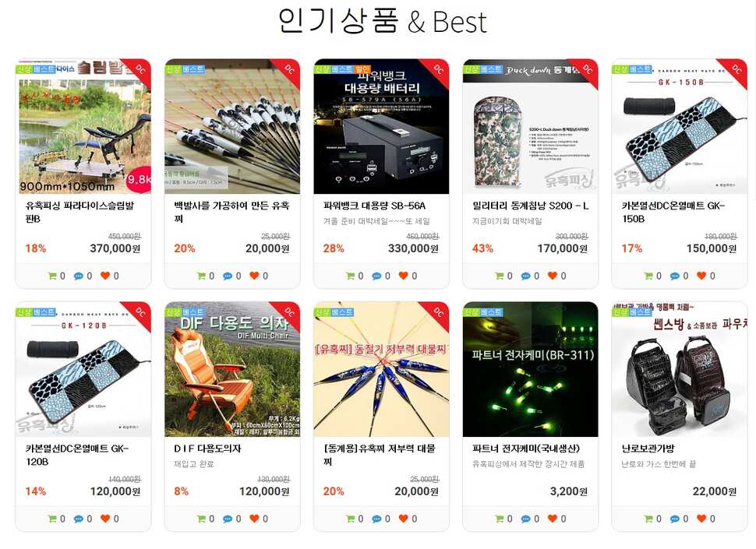756x549 pixels.
Task: Click the 유혹피싱 파라다이스슬림발판B title link
Action: pyautogui.click(x=79, y=212)
